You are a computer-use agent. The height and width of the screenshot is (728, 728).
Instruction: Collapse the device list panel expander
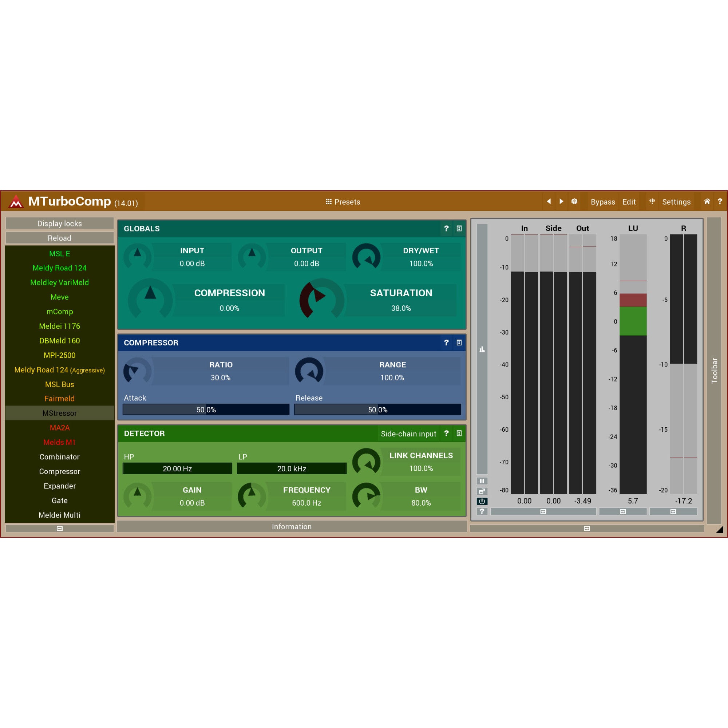60,529
